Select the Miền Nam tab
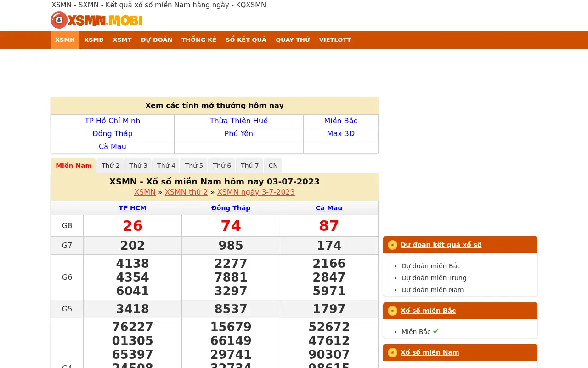Screen dimensions: 588x368 click(73, 166)
